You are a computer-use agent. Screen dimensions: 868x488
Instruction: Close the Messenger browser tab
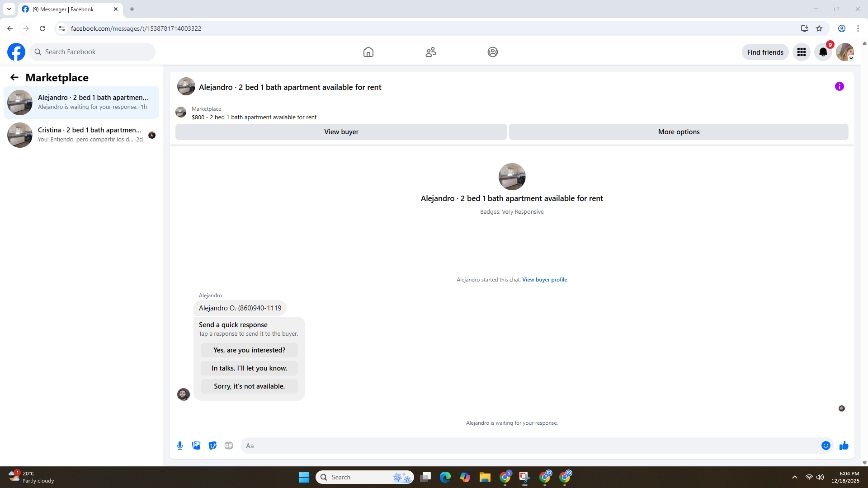click(x=116, y=9)
